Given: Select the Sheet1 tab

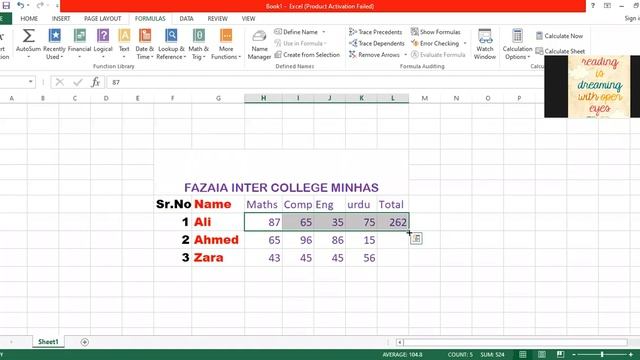Looking at the screenshot, I should pyautogui.click(x=48, y=342).
